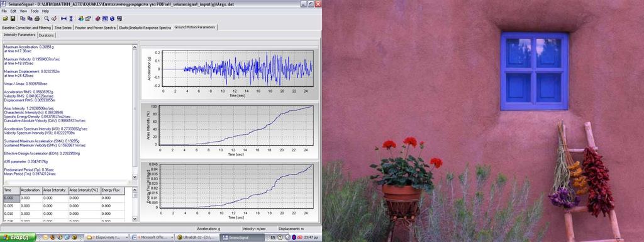Click the Arias Intensity[%] column header

[84, 190]
